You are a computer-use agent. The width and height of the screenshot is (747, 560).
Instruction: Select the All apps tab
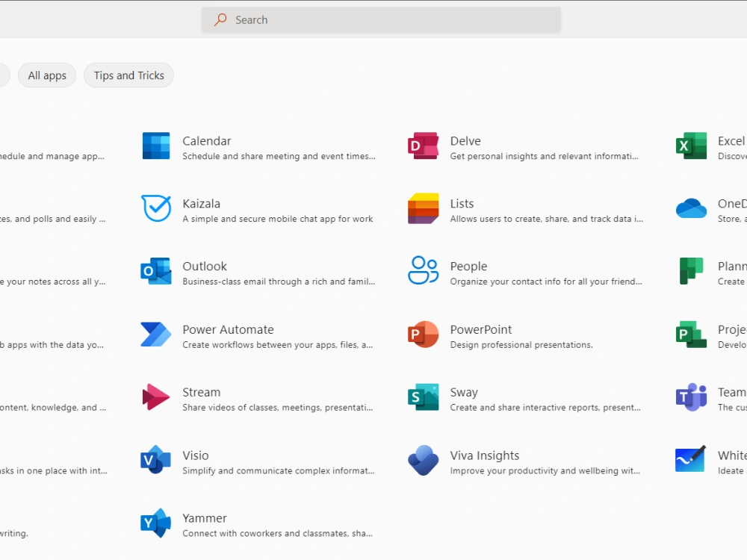coord(47,75)
